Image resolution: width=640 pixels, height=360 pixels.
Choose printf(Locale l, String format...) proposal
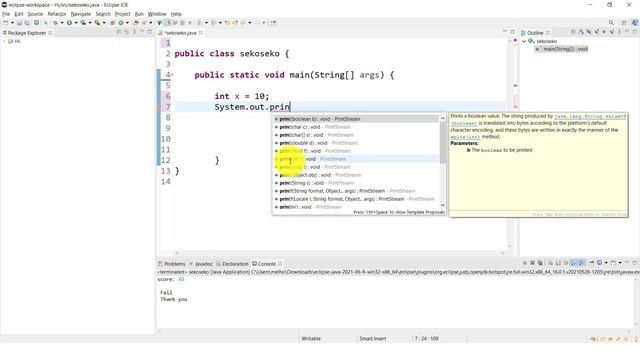pyautogui.click(x=356, y=199)
